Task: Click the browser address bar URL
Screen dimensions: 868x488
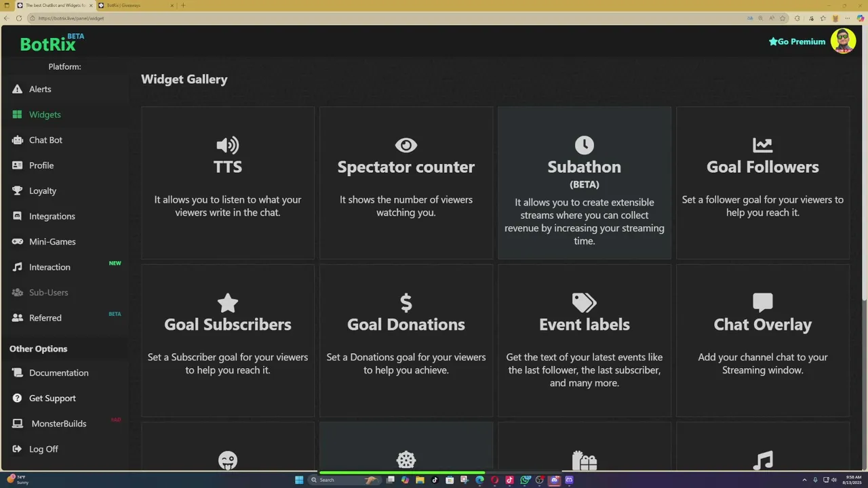Action: pos(71,18)
